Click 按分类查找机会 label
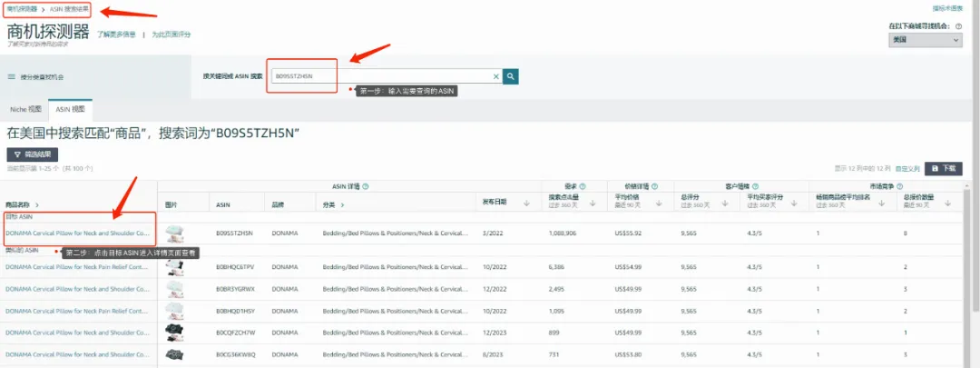 tap(42, 77)
